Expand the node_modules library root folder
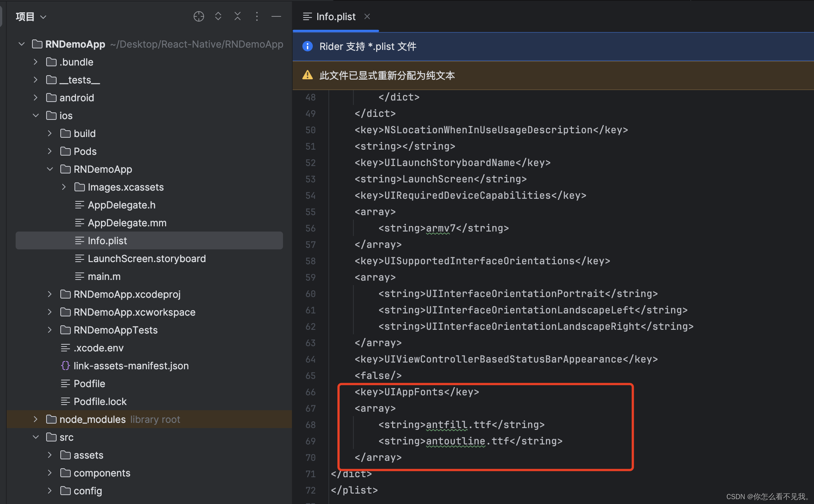 point(36,419)
